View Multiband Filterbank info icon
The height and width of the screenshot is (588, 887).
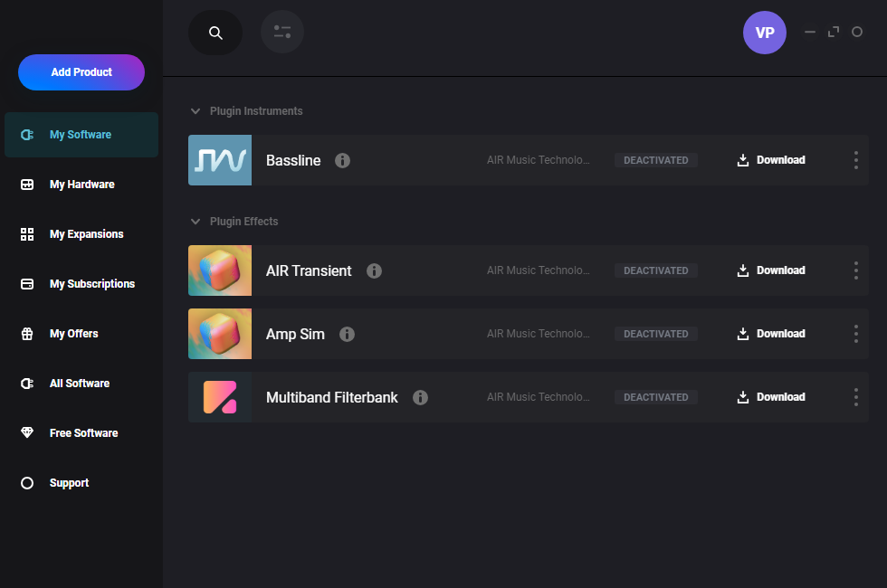420,397
